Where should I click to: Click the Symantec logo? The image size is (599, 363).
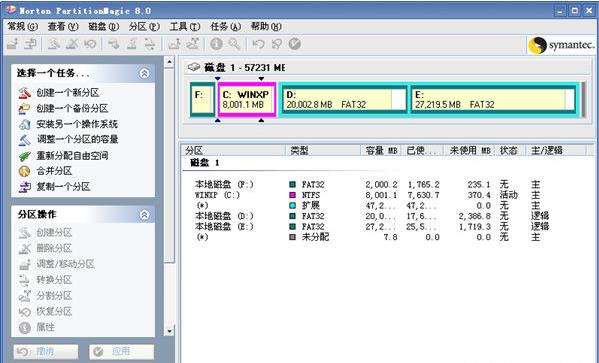pyautogui.click(x=562, y=45)
